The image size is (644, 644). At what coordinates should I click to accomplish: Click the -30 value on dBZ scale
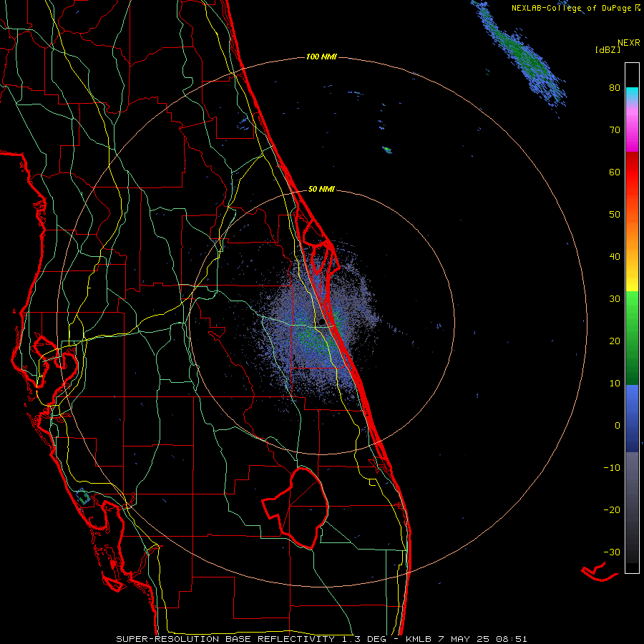coord(612,552)
